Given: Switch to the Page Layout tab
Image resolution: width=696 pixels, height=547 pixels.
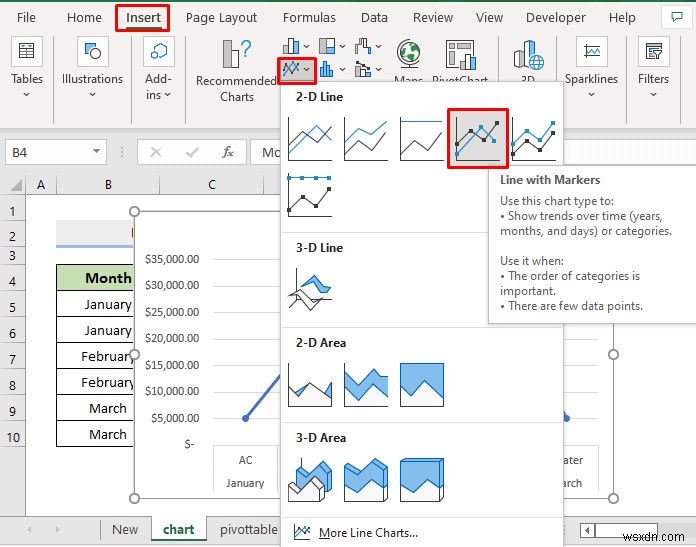Looking at the screenshot, I should coord(221,17).
